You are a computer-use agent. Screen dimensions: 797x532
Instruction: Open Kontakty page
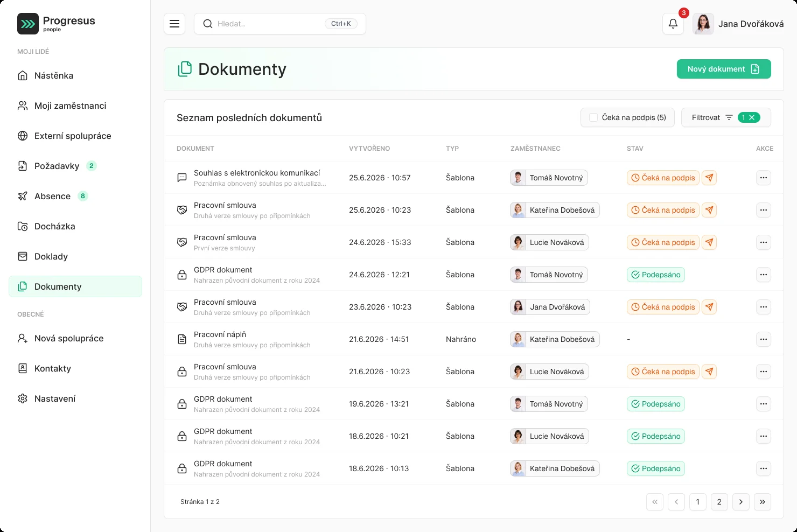coord(75,368)
